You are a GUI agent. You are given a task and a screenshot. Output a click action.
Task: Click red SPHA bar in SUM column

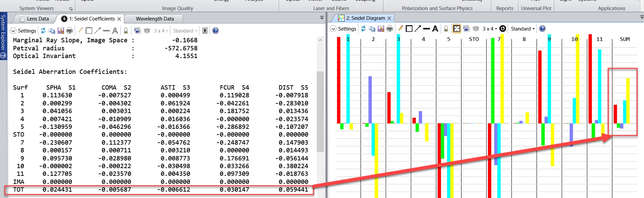[615, 114]
